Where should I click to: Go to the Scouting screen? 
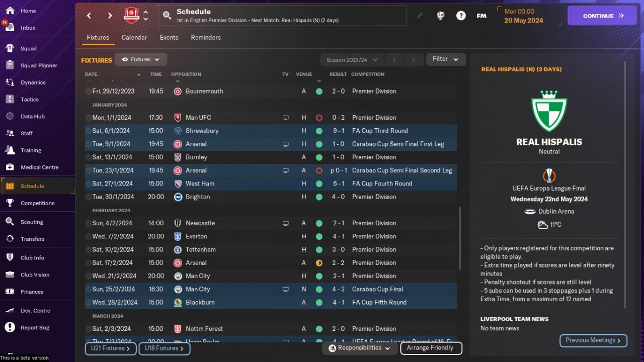tap(32, 222)
